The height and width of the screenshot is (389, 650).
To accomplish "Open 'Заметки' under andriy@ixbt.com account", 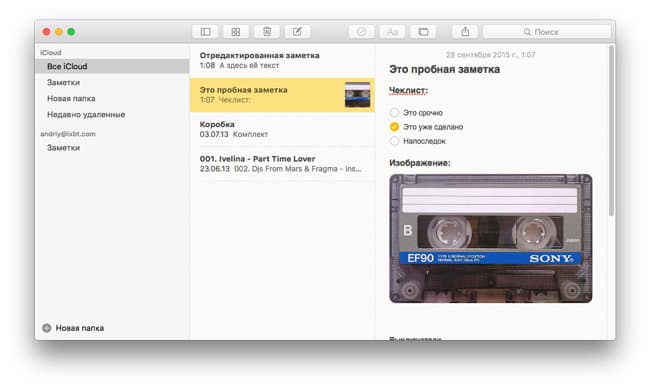I will pos(112,148).
